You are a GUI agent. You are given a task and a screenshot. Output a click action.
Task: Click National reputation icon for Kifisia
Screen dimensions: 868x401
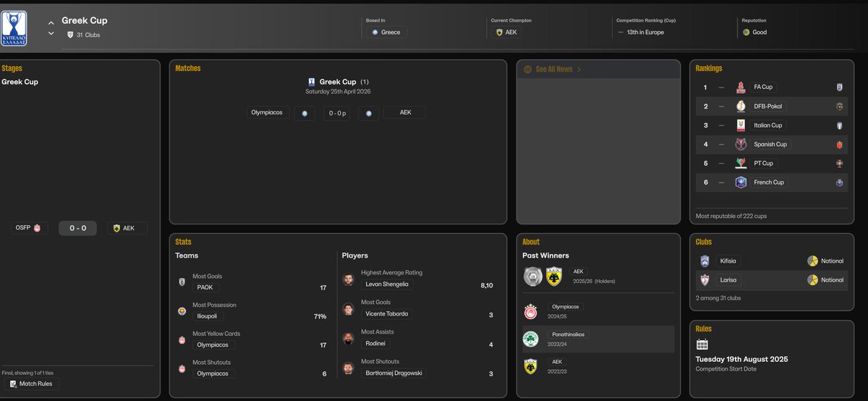[812, 261]
